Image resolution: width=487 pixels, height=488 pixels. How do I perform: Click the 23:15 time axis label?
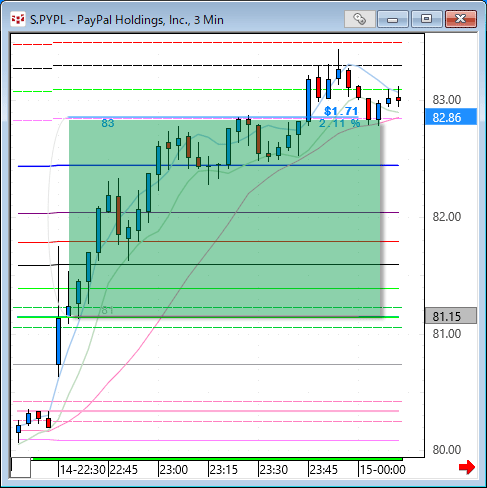click(224, 470)
